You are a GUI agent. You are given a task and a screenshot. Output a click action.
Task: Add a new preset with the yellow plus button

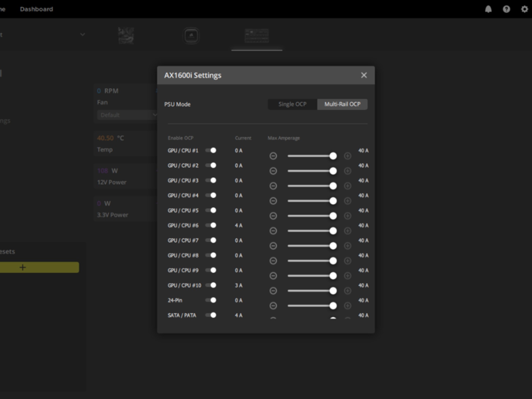[x=39, y=267]
